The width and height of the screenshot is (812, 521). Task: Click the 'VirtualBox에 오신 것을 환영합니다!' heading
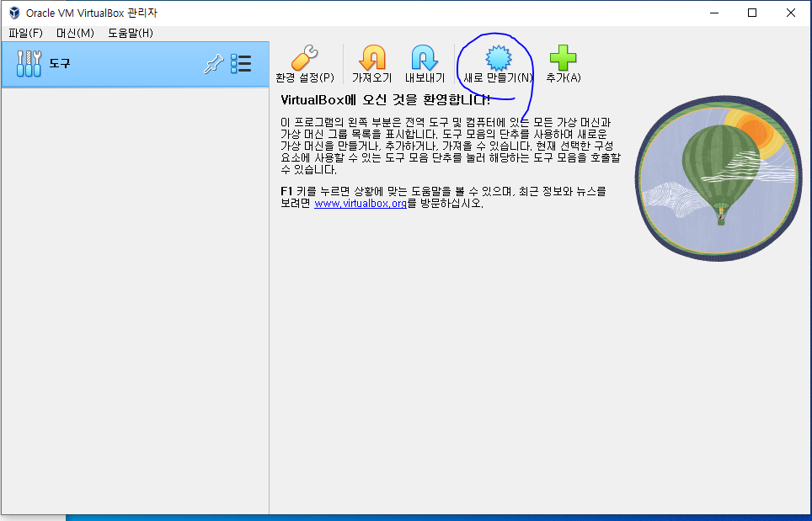[385, 100]
